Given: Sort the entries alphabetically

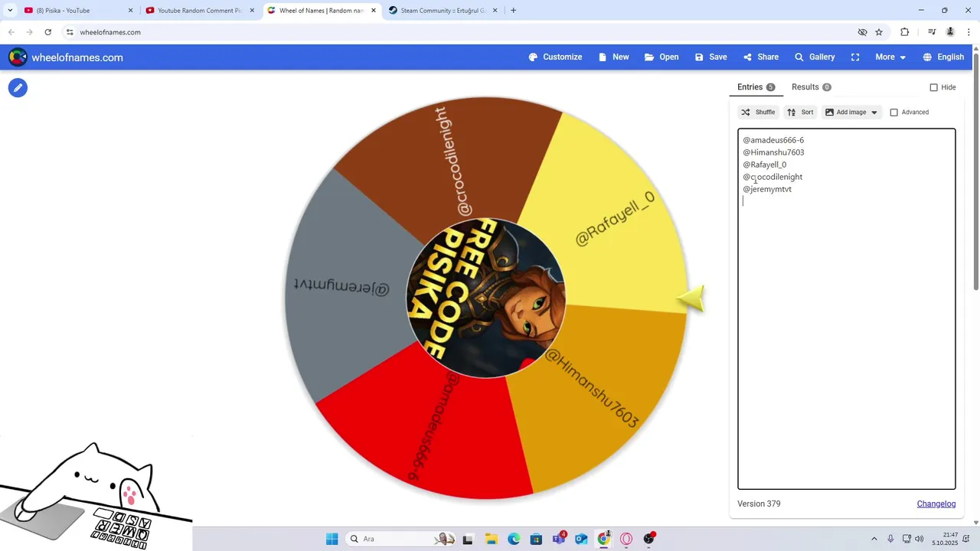Looking at the screenshot, I should [x=800, y=112].
